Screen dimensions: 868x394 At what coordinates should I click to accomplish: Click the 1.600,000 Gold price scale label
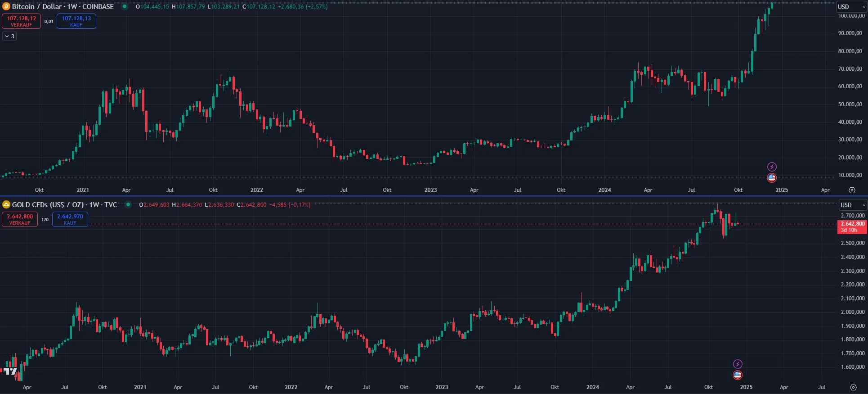tap(853, 367)
